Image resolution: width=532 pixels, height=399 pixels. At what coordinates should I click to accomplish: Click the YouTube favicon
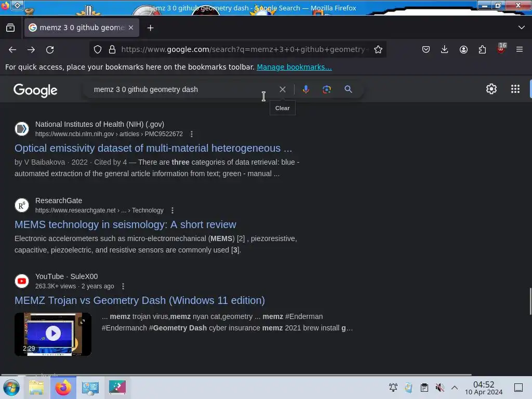coord(22,281)
